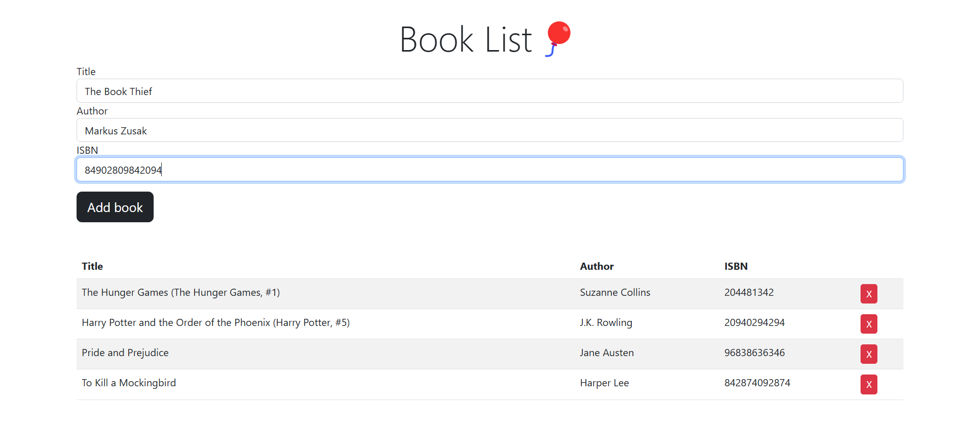
Task: Click author Suzanne Collins
Action: (x=615, y=292)
